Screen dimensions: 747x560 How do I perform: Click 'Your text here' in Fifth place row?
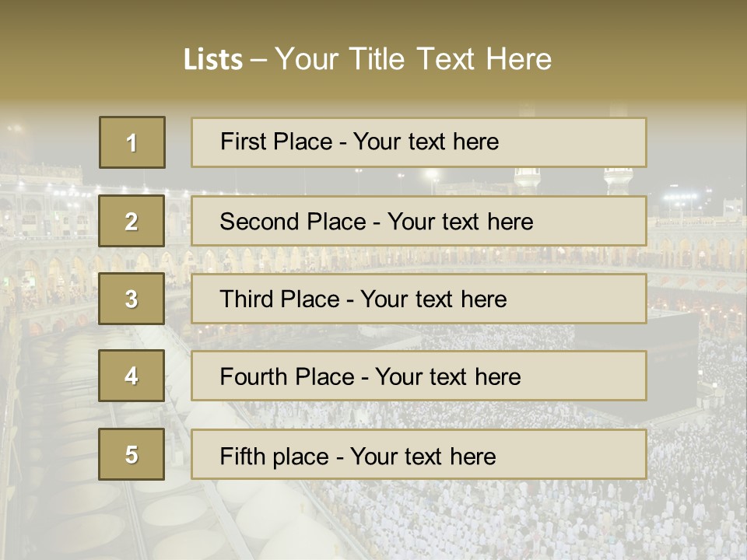click(423, 456)
